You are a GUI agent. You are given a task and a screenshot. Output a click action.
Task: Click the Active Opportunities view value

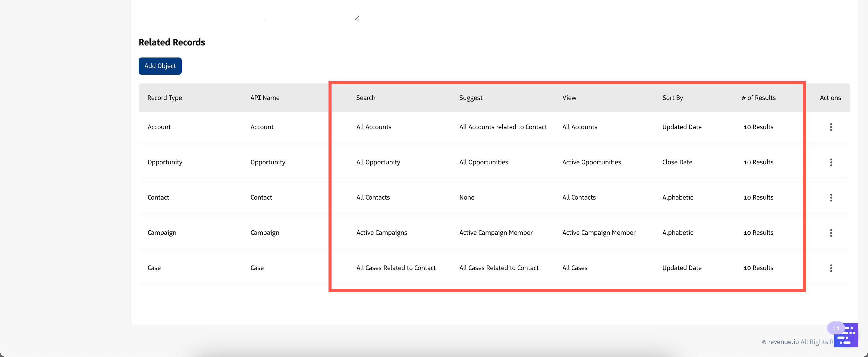pos(592,162)
